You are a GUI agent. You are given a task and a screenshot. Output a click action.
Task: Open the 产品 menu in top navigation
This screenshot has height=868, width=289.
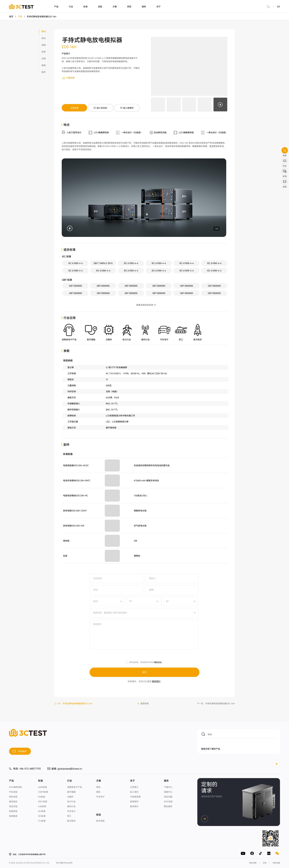[56, 7]
